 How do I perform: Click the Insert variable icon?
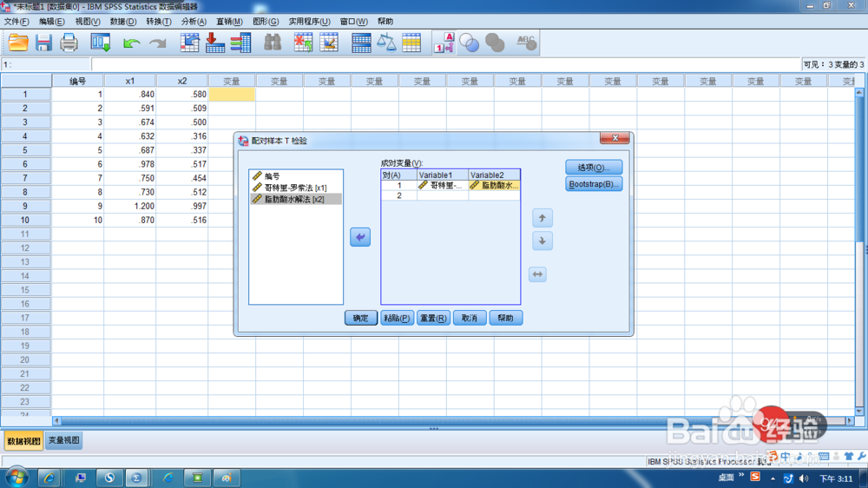(329, 43)
